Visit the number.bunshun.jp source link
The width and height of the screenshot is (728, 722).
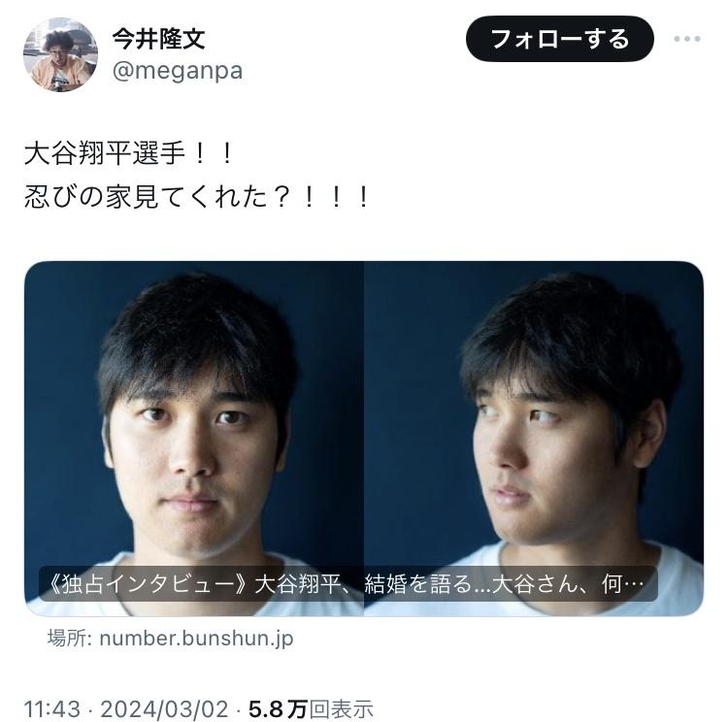point(196,639)
